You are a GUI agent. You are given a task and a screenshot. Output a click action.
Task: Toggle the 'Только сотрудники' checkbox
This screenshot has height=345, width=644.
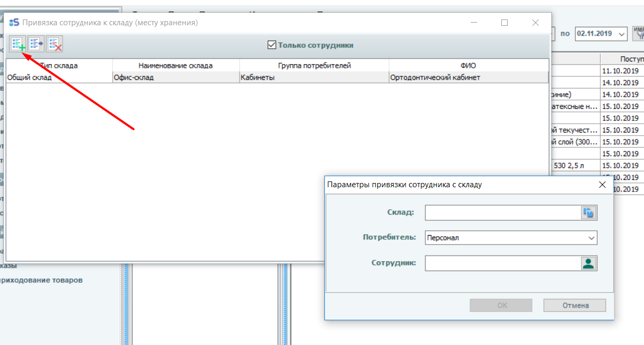click(x=272, y=45)
